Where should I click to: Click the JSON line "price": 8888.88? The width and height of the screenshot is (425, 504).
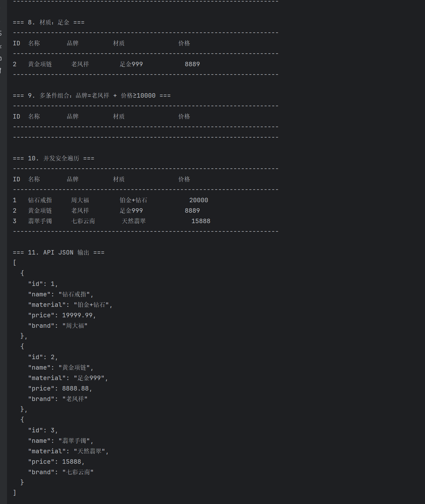pyautogui.click(x=60, y=389)
